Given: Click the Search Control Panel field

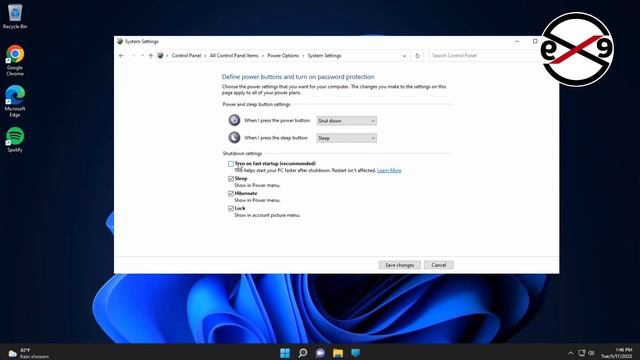Looking at the screenshot, I should tap(484, 56).
